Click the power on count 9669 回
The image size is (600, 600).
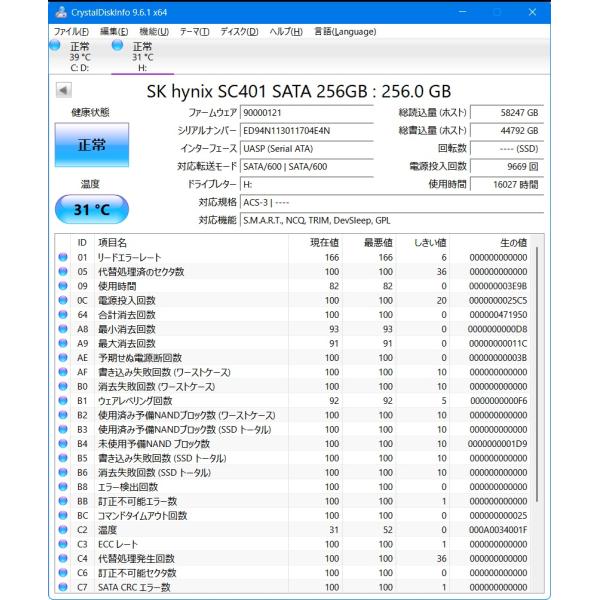[x=507, y=166]
